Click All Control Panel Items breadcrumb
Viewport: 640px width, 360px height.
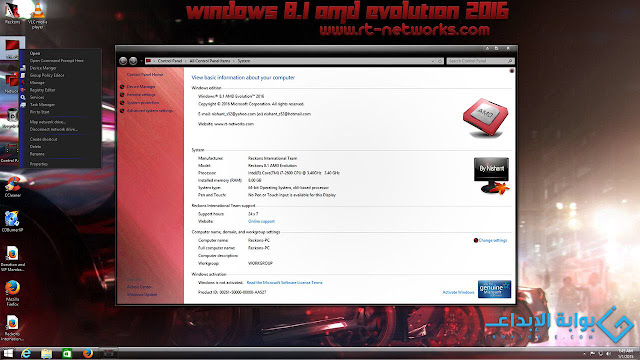(x=210, y=61)
